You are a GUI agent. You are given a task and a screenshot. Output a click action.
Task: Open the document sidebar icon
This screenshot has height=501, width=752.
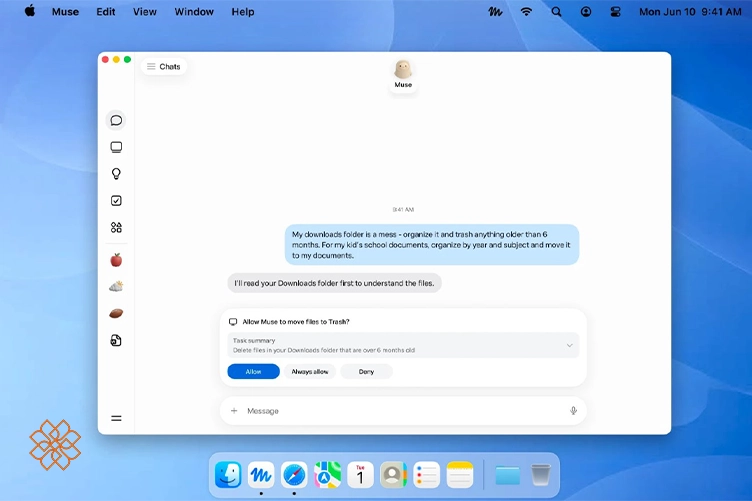[x=116, y=340]
